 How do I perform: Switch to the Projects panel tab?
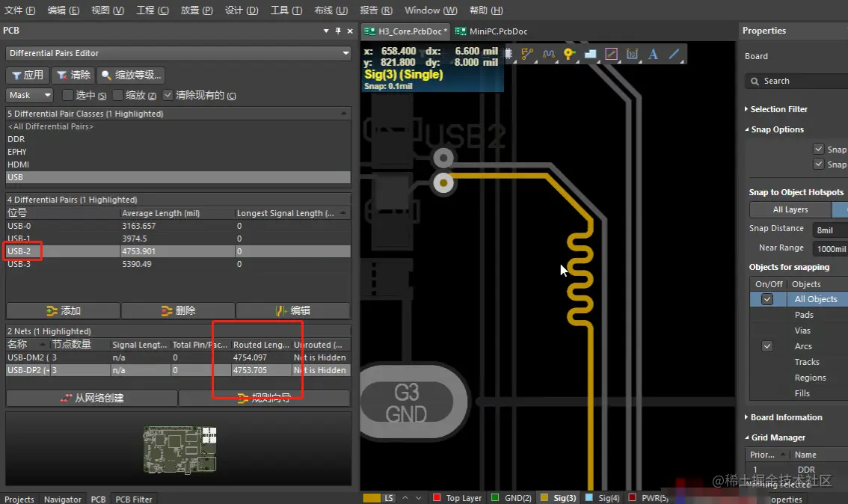point(19,499)
